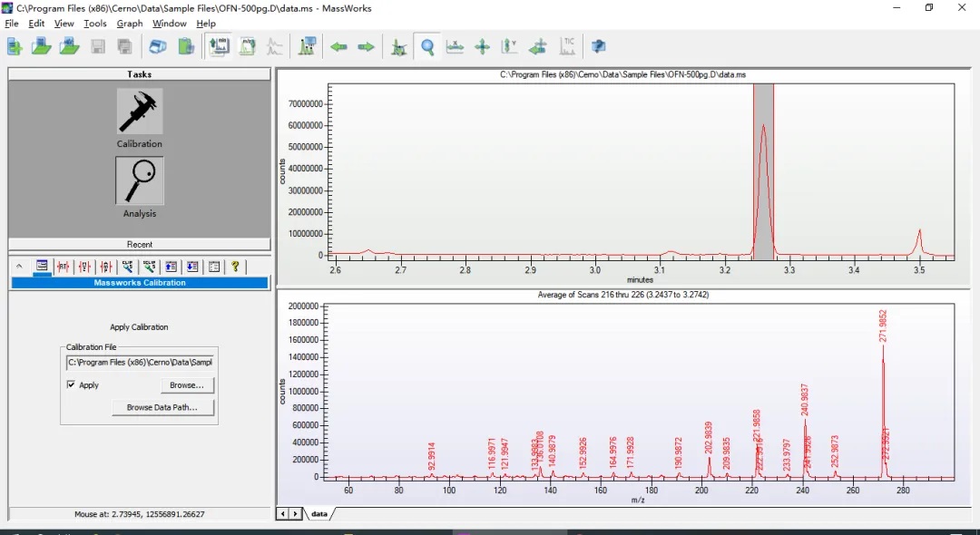Click the Calibration File path field
The height and width of the screenshot is (535, 980).
[x=140, y=363]
